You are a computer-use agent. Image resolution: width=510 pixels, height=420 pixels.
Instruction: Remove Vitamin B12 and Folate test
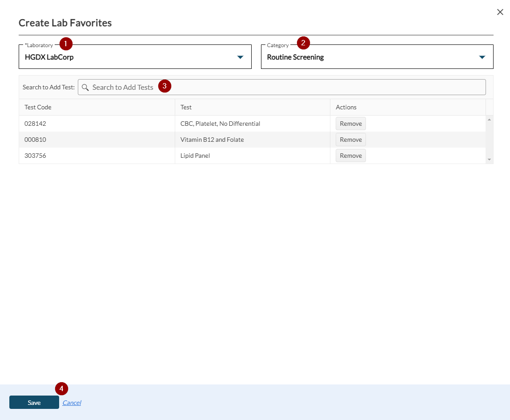pos(351,140)
